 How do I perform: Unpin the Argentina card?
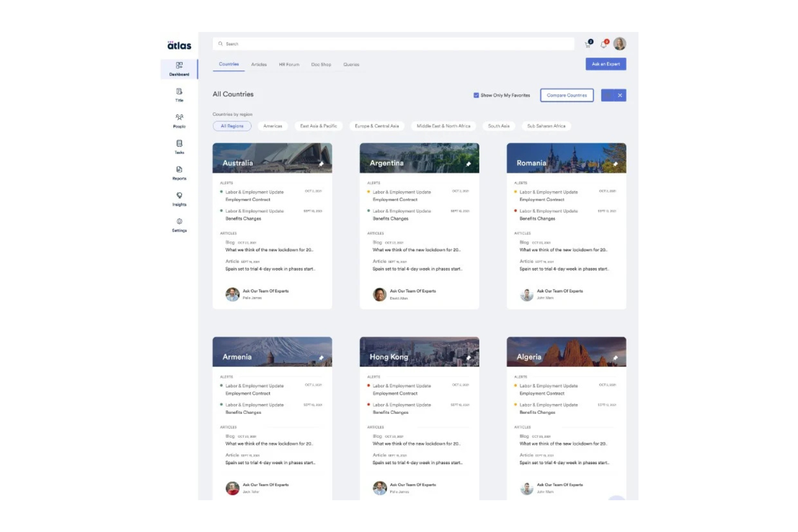point(469,163)
